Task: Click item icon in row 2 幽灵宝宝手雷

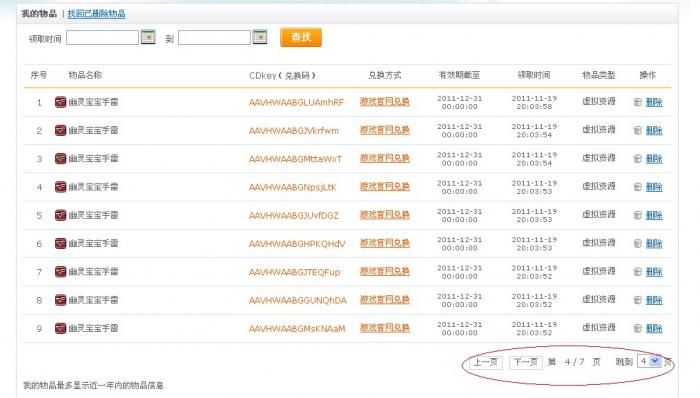Action: pyautogui.click(x=60, y=130)
